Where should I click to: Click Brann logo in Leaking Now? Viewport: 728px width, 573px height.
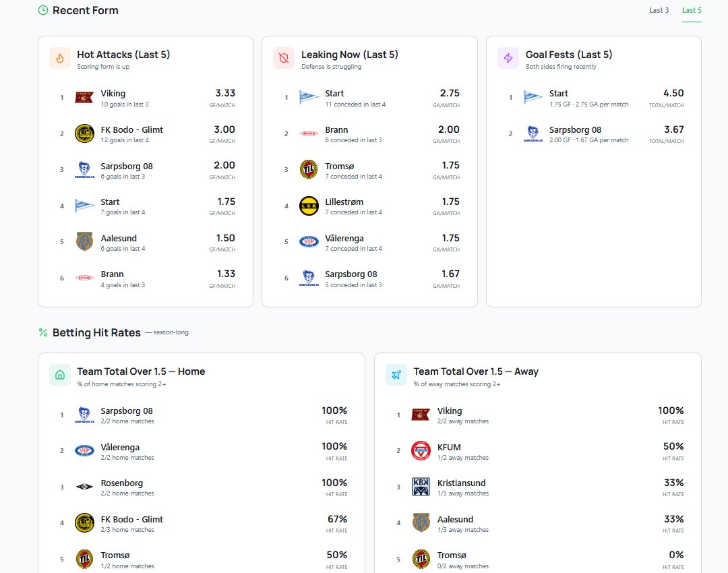pos(309,133)
